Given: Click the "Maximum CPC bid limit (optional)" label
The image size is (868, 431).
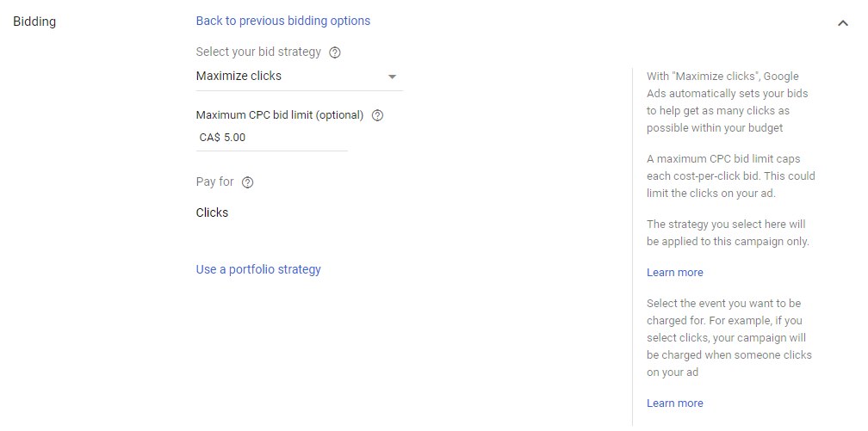Looking at the screenshot, I should (280, 115).
